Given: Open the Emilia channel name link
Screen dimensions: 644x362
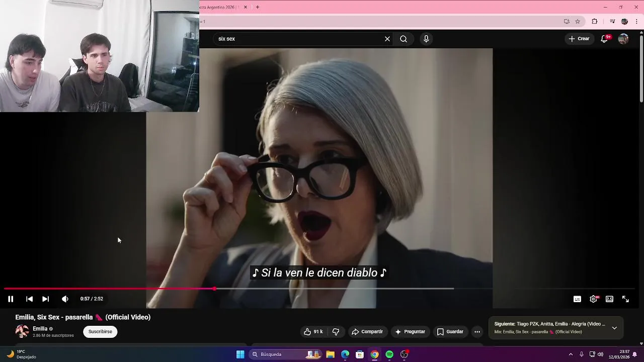Looking at the screenshot, I should [40, 329].
